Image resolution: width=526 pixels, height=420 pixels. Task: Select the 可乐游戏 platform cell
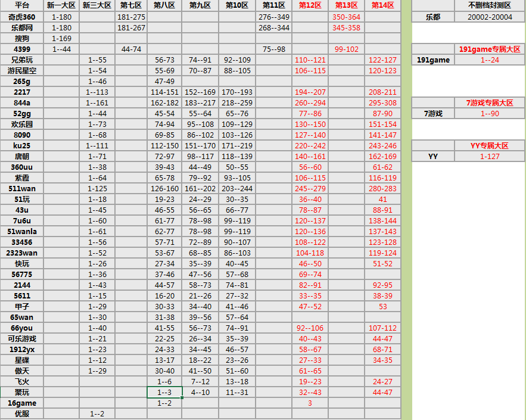coord(22,339)
